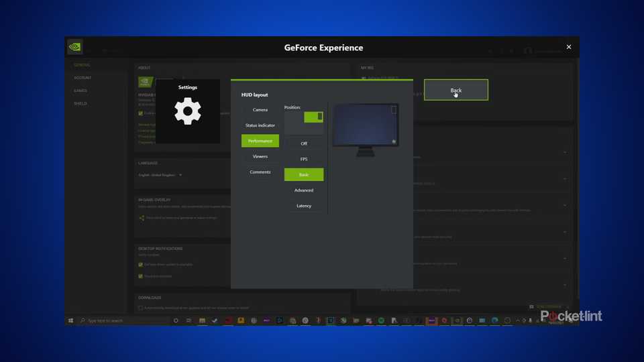Select the bottom-left HUD position quadrant
Image resolution: width=644 pixels, height=362 pixels.
(x=294, y=128)
